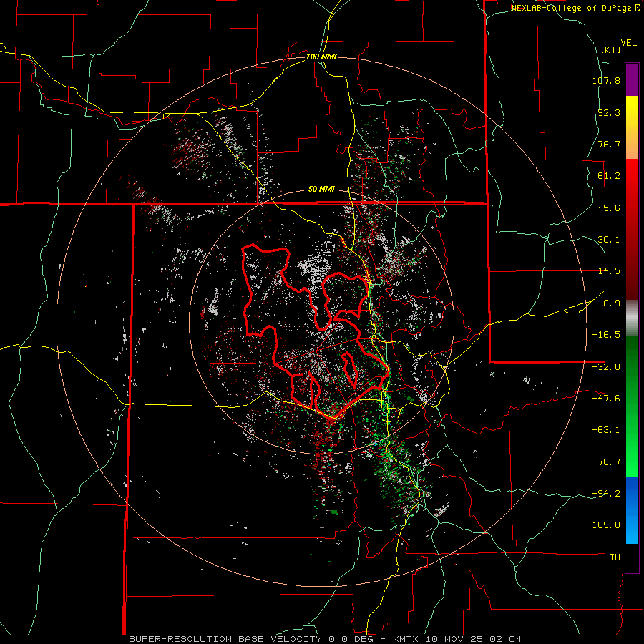Screen dimensions: 644x644
Task: Select the 107.8 legend value
Action: pyautogui.click(x=606, y=80)
